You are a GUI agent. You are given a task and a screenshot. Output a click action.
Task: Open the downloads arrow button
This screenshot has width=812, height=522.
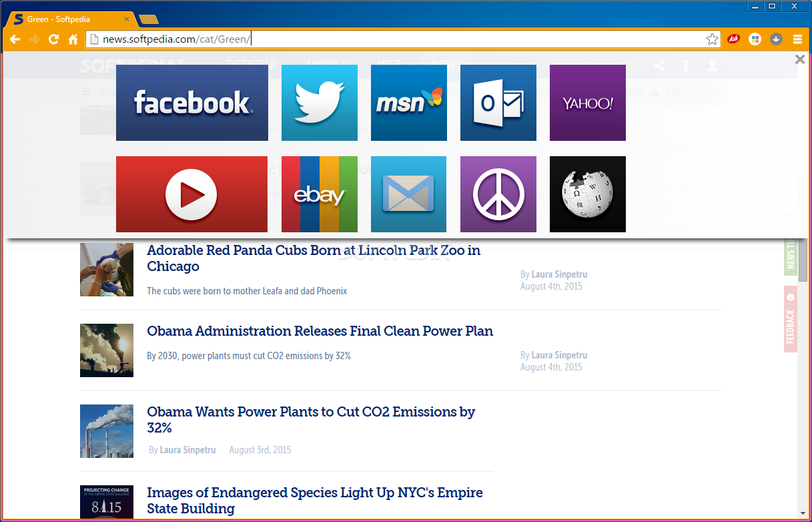[776, 39]
